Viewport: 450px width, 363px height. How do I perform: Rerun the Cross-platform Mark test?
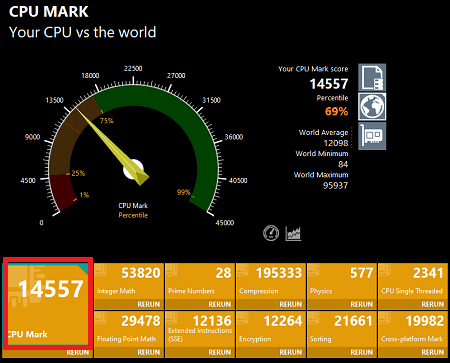pyautogui.click(x=433, y=352)
